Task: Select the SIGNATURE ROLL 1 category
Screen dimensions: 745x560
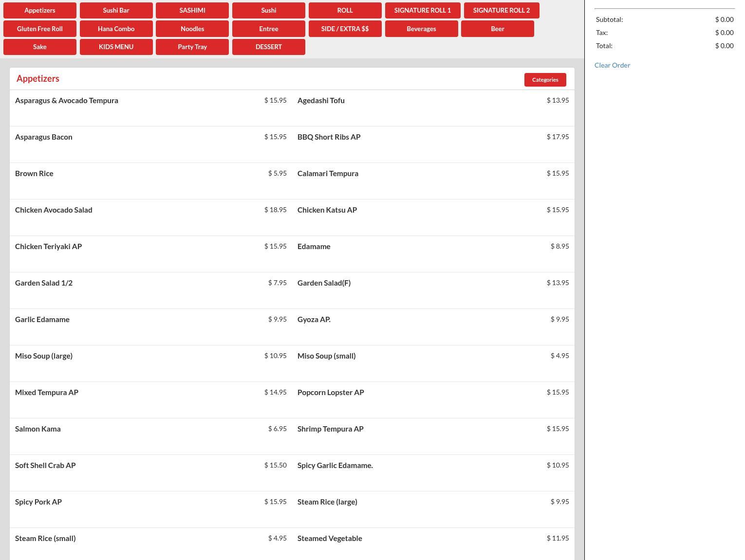Action: coord(422,10)
